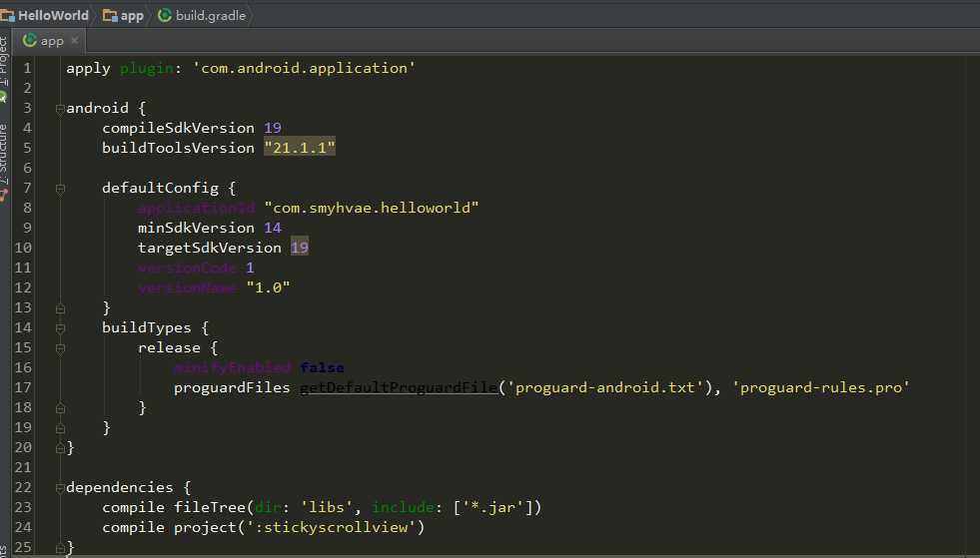
Task: Open the app folder breadcrumb
Action: tap(123, 15)
